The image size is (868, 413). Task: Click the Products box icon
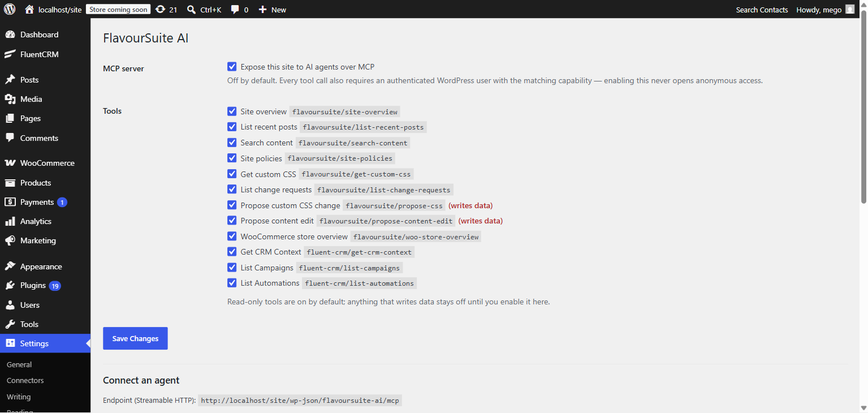[x=10, y=183]
